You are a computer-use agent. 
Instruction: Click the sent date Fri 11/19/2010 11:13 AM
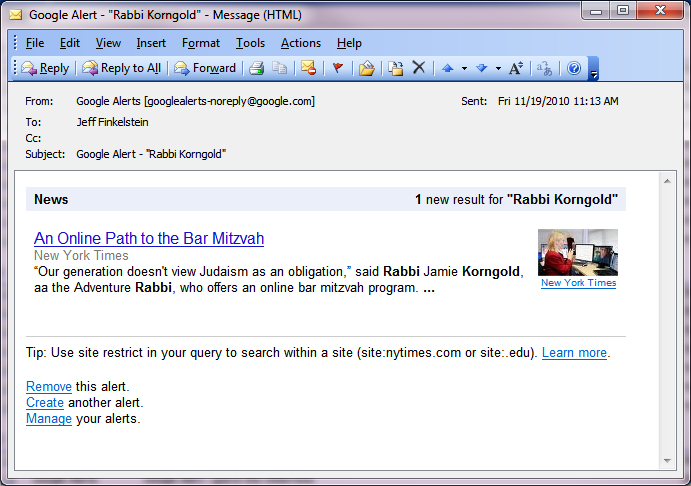[558, 101]
